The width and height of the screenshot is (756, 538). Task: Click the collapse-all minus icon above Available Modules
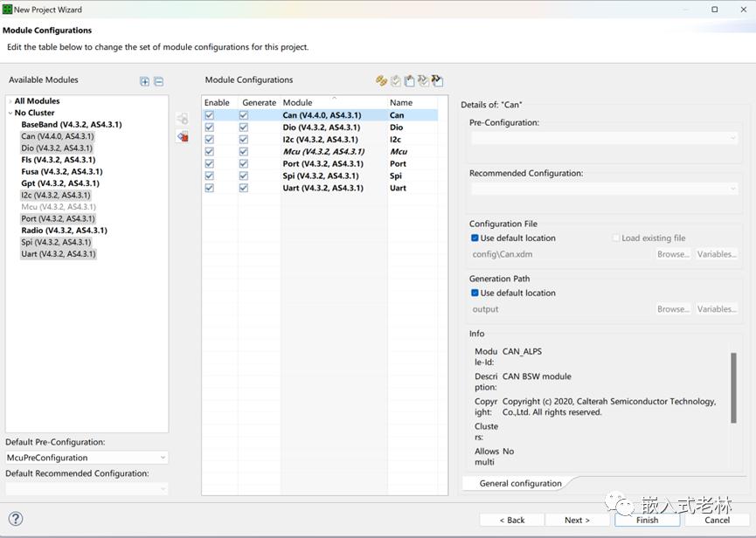pyautogui.click(x=158, y=81)
